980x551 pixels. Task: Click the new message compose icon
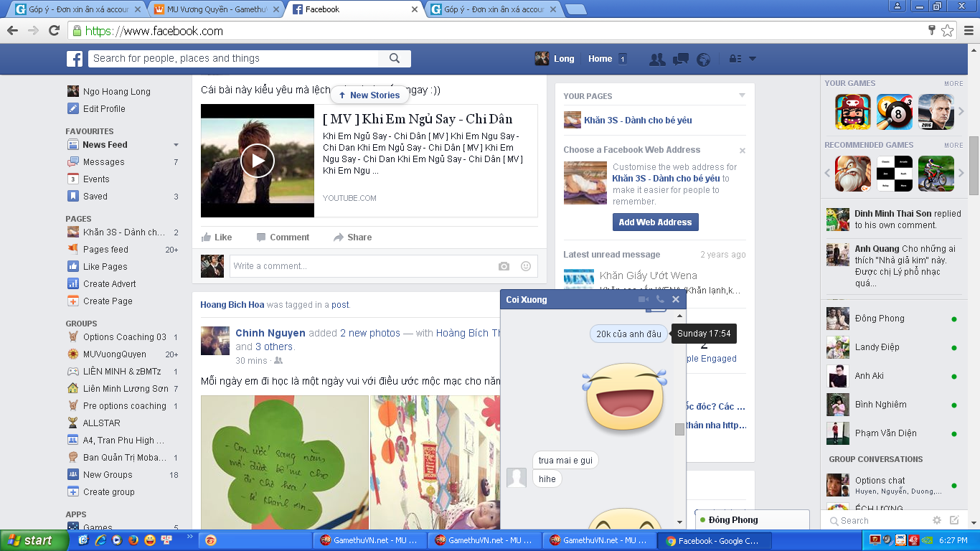pyautogui.click(x=954, y=521)
